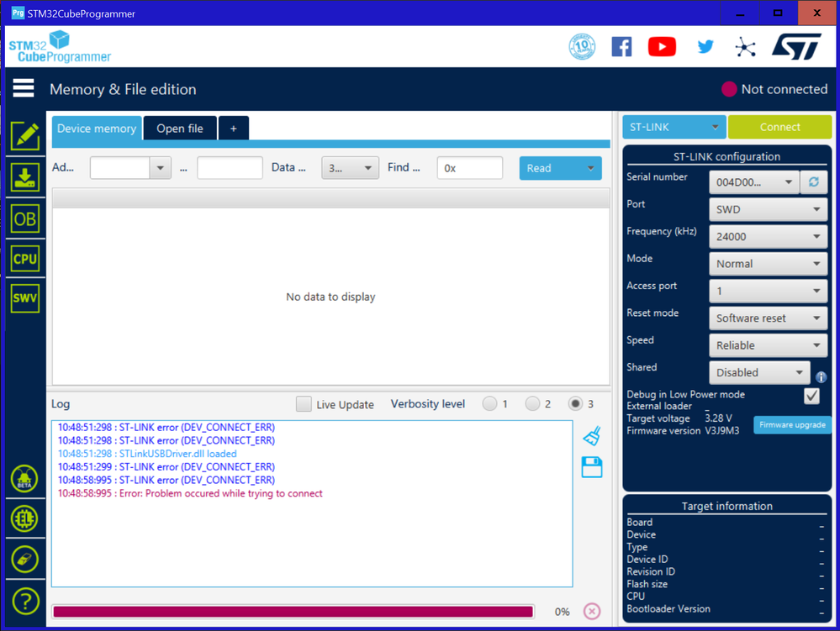
Task: Open the External Loaders (EL) icon
Action: [24, 518]
